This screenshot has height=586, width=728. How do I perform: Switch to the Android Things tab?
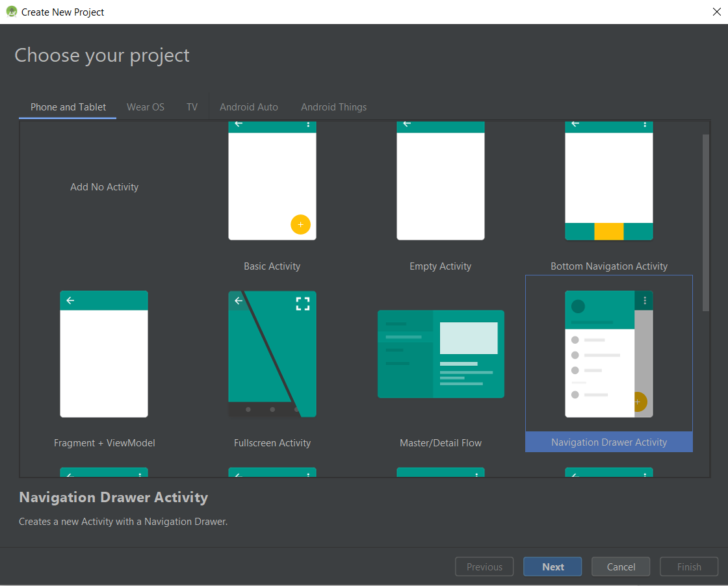[333, 107]
